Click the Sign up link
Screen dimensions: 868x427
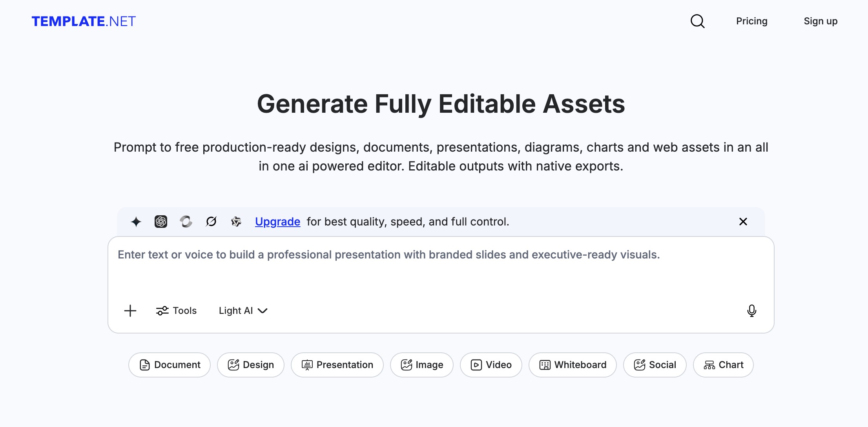tap(821, 21)
